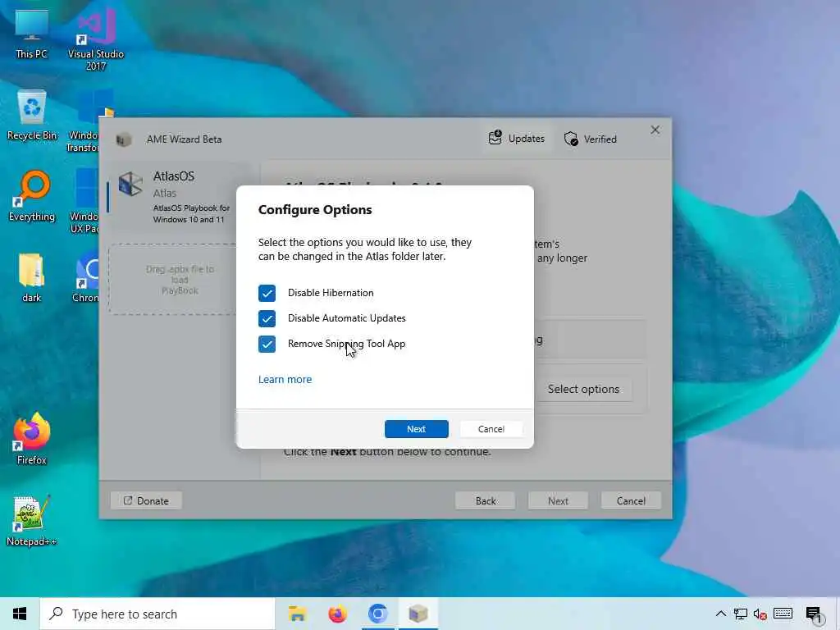
Task: Show hidden system tray icons
Action: (x=720, y=614)
